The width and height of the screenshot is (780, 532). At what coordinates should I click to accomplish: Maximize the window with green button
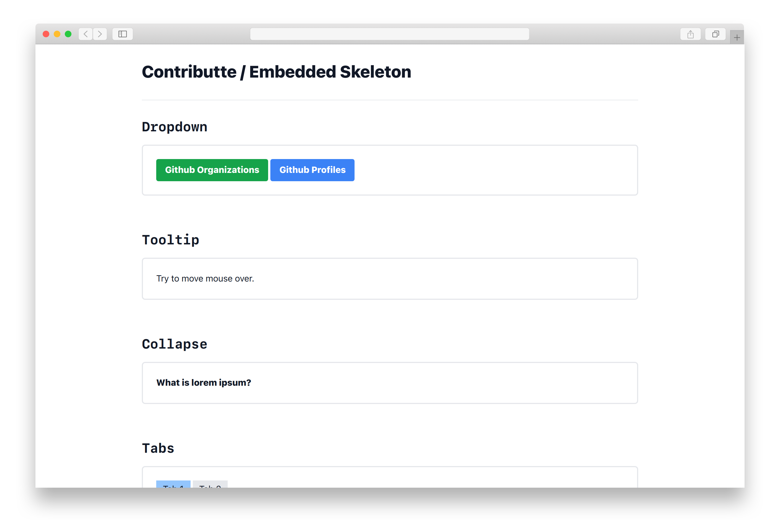pyautogui.click(x=68, y=34)
